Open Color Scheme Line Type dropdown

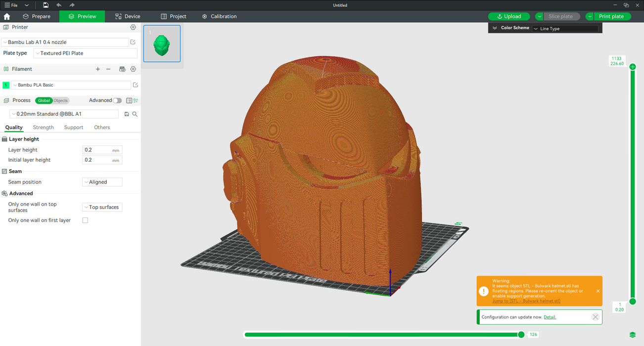(x=565, y=29)
